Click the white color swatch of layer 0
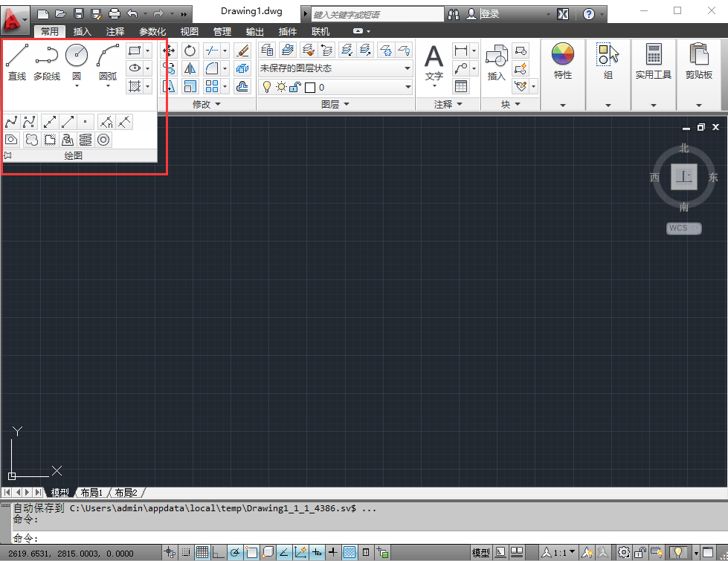The height and width of the screenshot is (561, 728). tap(310, 87)
